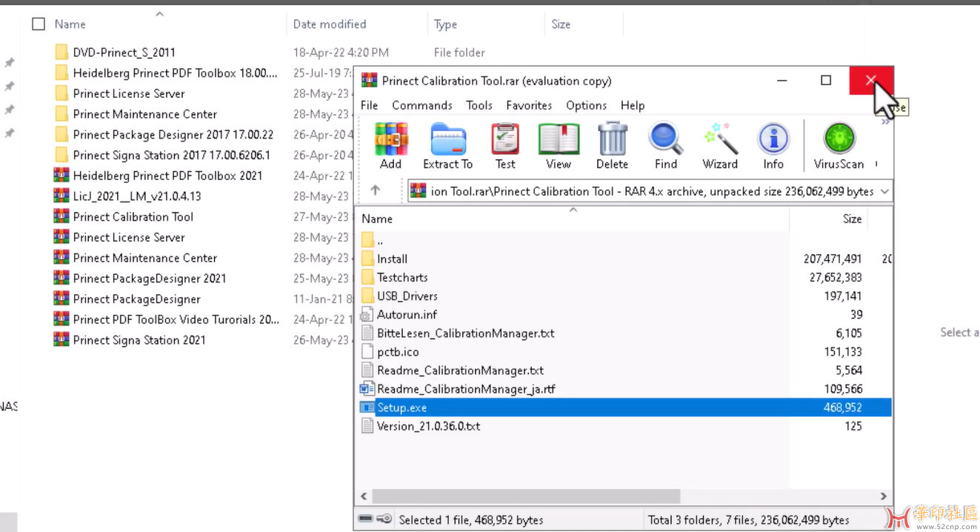Click the horizontal scrollbar in WinRAR list
Screen dimensions: 980x532
[526, 496]
